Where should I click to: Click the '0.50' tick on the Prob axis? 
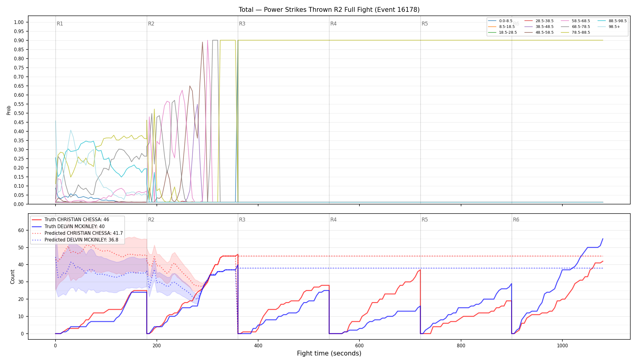pyautogui.click(x=19, y=113)
